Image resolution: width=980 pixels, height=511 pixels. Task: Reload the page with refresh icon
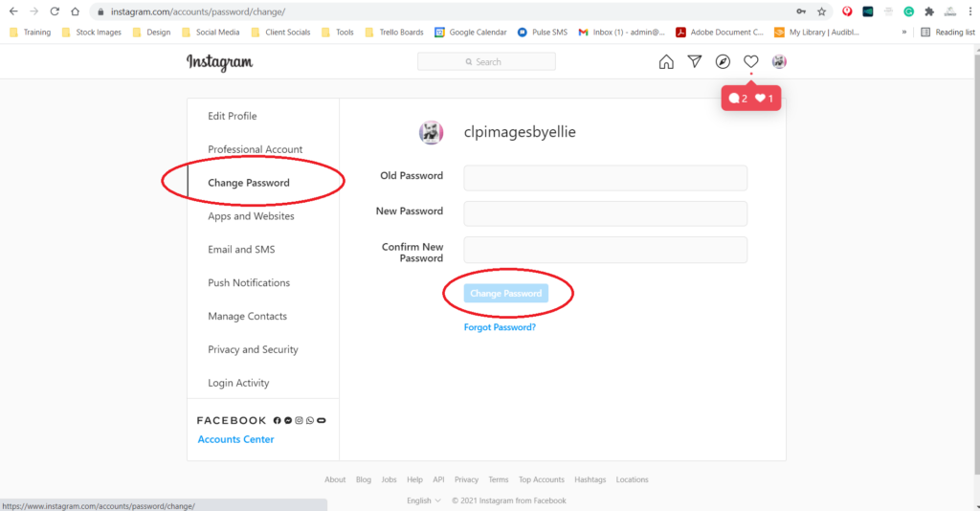[55, 11]
